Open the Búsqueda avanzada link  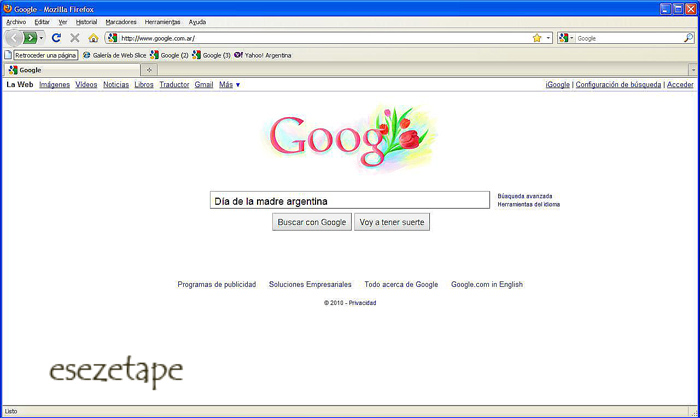click(525, 196)
